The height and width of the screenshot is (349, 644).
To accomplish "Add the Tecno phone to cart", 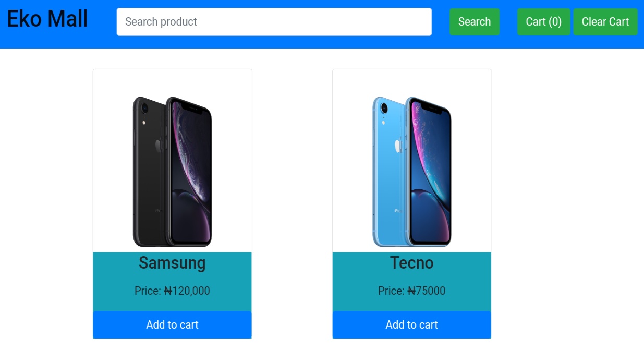I will 411,324.
